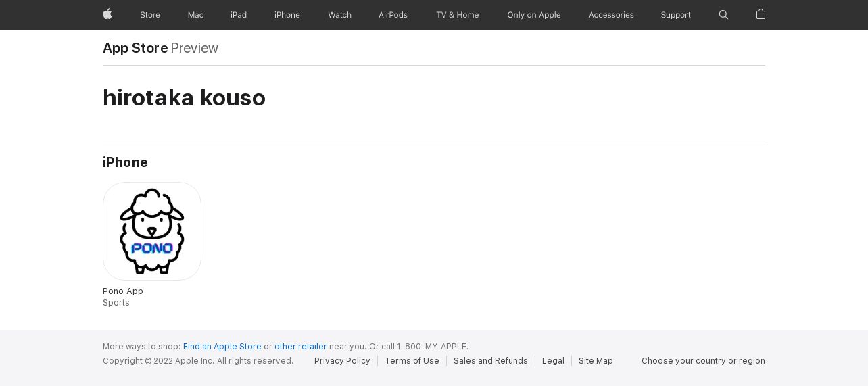The width and height of the screenshot is (868, 386).
Task: Open the Store menu
Action: click(150, 15)
